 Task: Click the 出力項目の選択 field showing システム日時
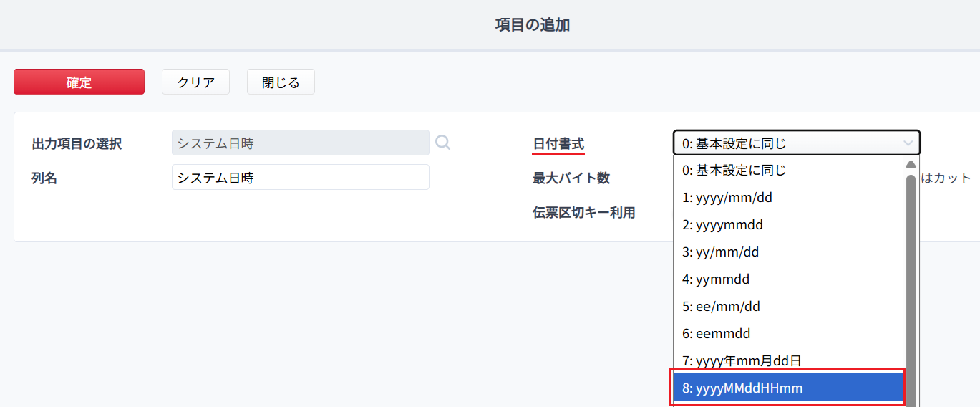pyautogui.click(x=301, y=143)
